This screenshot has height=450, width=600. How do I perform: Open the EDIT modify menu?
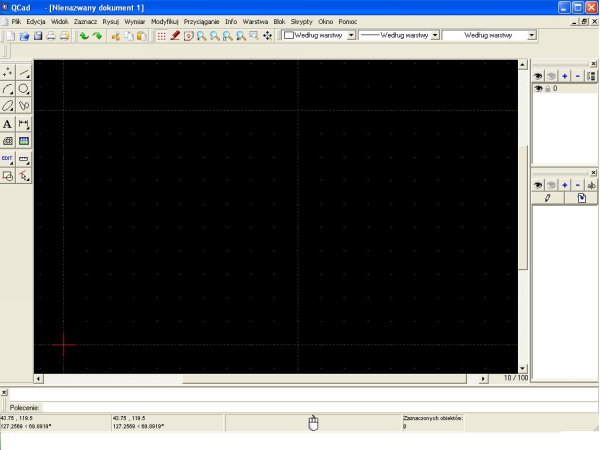tap(8, 159)
